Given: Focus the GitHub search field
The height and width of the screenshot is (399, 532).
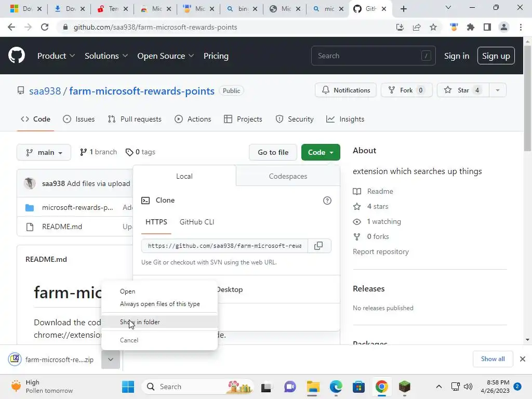Looking at the screenshot, I should (x=373, y=56).
